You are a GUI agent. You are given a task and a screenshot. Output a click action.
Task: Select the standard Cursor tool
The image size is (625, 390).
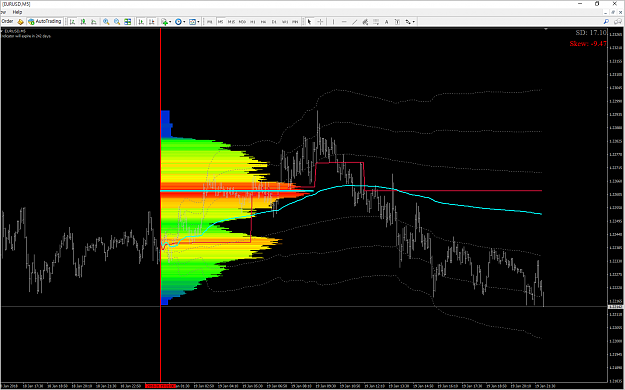(x=309, y=22)
